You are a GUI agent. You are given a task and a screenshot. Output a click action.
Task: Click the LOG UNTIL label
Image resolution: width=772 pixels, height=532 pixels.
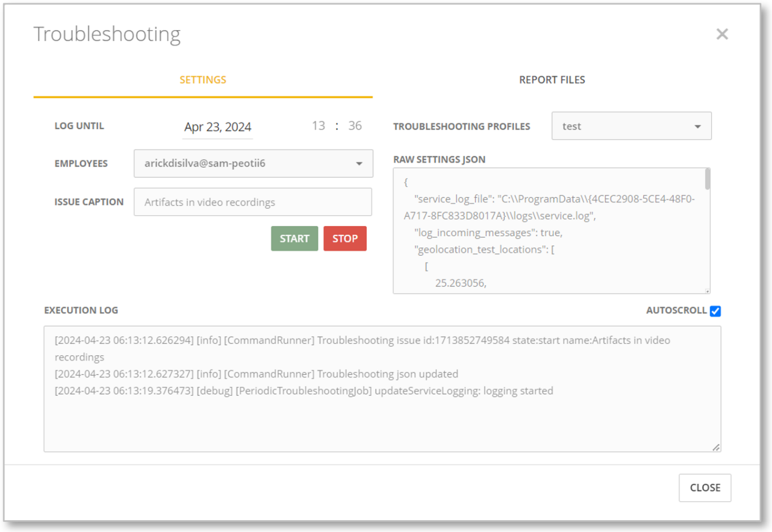click(79, 126)
